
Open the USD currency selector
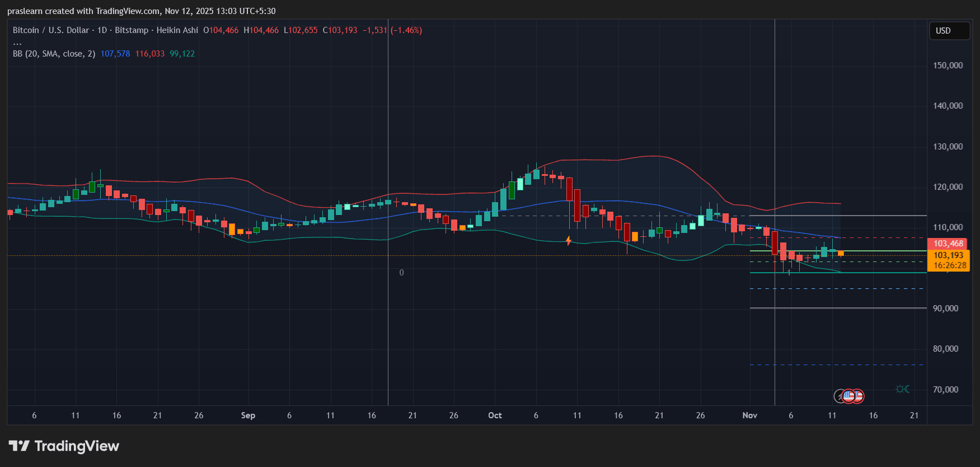tap(949, 31)
